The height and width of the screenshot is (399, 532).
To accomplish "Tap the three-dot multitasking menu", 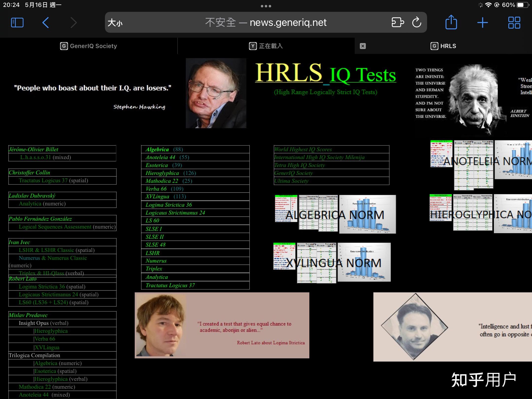I will (266, 6).
